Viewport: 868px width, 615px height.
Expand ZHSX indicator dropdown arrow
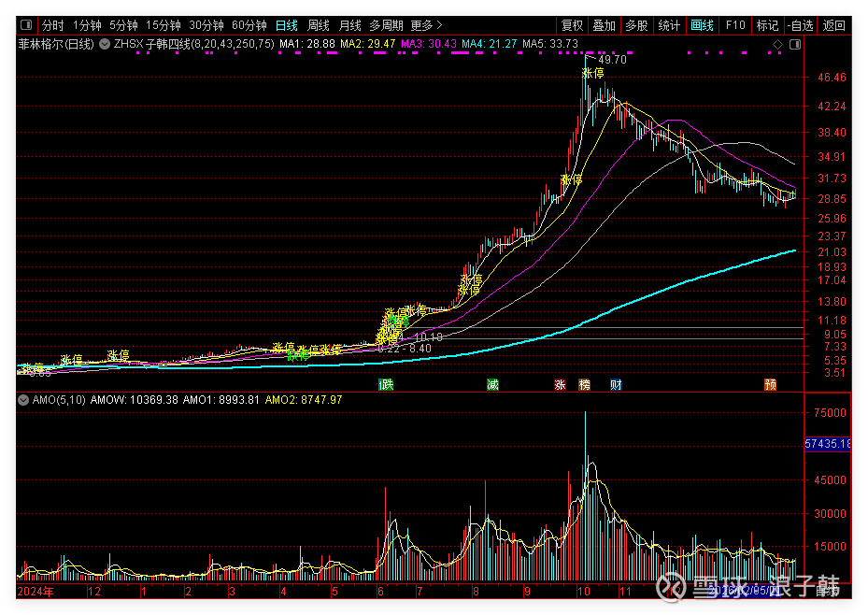coord(105,44)
